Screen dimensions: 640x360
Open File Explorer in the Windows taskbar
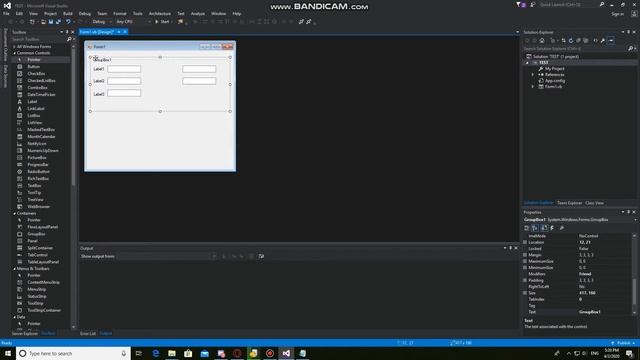coord(172,353)
